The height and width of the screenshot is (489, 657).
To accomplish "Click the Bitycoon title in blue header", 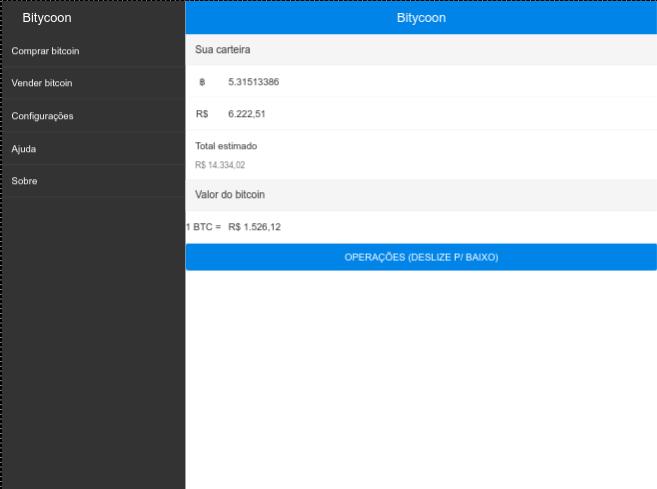I will coord(421,18).
